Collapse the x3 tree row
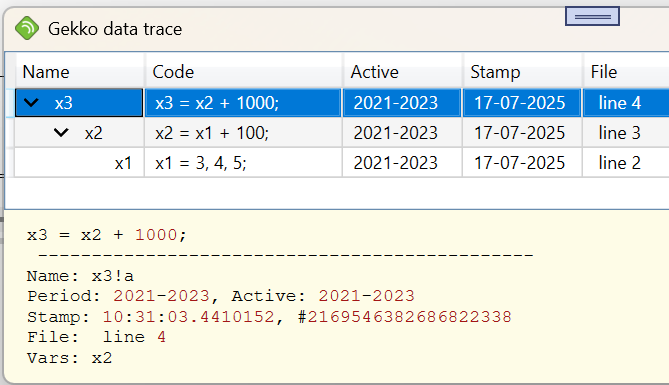 click(31, 102)
